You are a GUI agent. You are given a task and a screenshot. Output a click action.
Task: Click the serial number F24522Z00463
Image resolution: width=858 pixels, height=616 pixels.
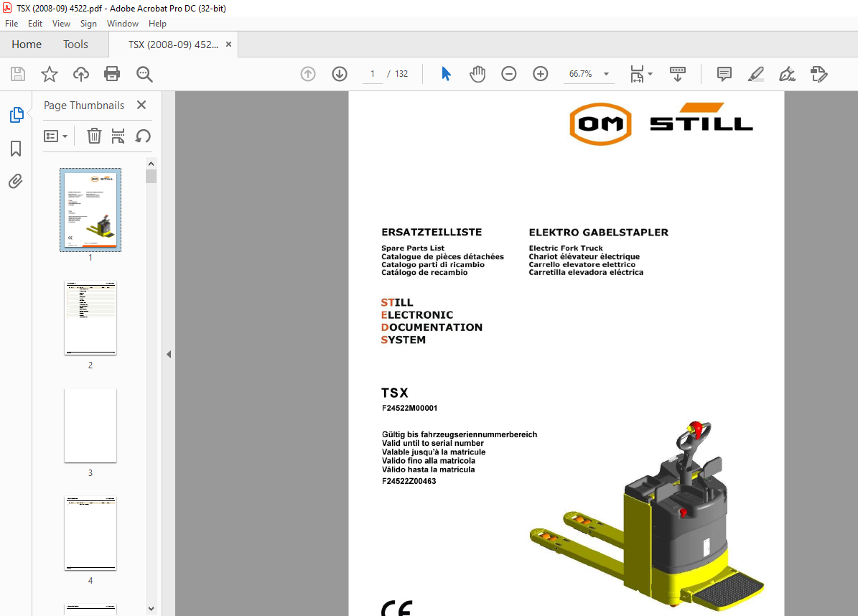[x=409, y=482]
